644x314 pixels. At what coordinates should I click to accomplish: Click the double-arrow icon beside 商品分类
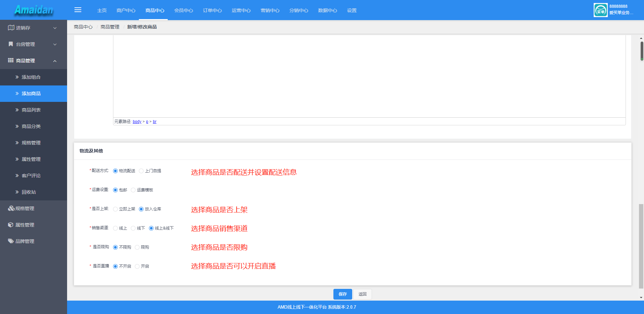pos(17,126)
